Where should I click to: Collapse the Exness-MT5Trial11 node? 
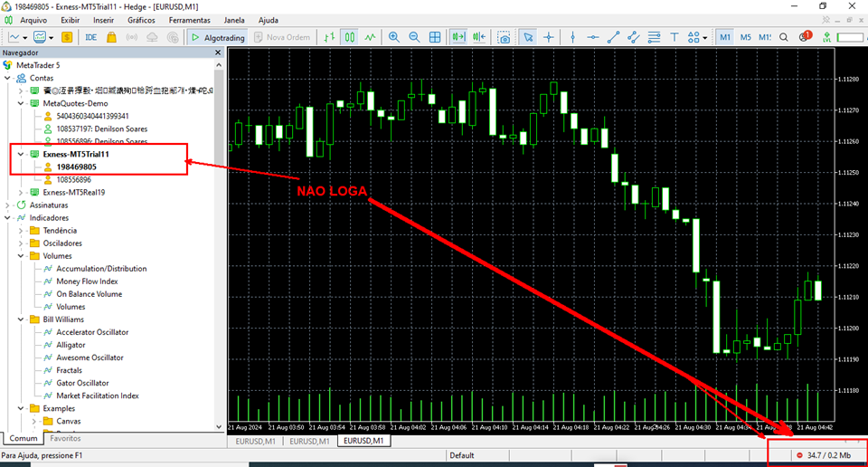coord(21,154)
